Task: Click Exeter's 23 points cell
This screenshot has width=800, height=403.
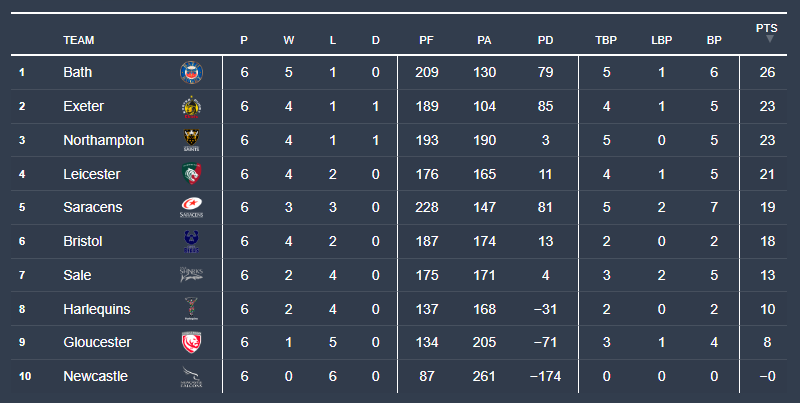Action: 767,107
